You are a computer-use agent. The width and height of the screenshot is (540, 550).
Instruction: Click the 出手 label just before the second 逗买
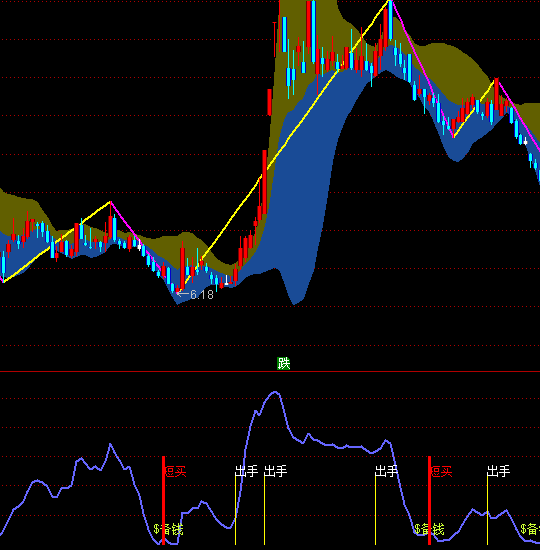386,471
